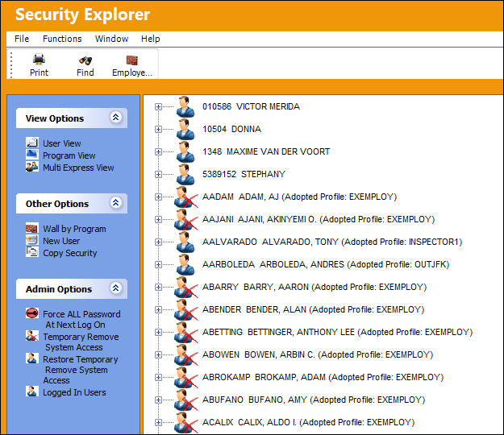Choose Restore Temporary Remove System Access

point(81,370)
